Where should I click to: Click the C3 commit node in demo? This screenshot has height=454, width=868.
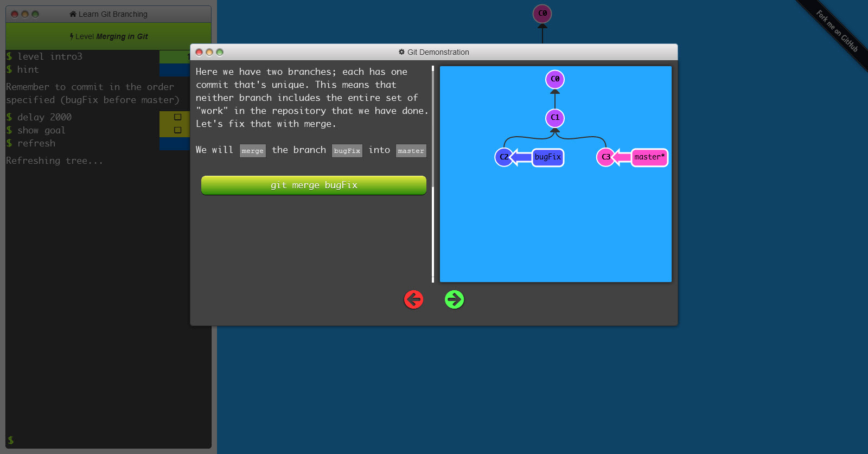click(x=605, y=157)
